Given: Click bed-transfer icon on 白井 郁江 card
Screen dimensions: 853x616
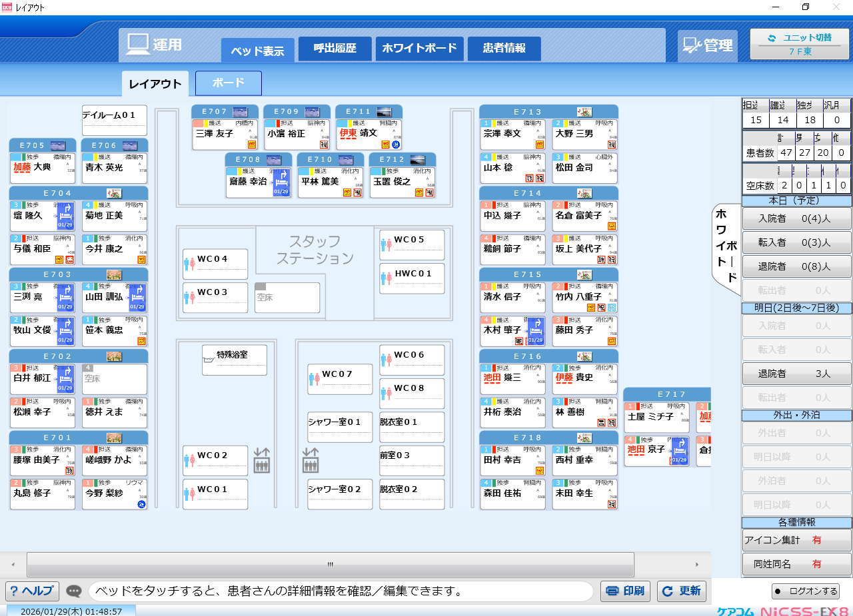Looking at the screenshot, I should 65,380.
